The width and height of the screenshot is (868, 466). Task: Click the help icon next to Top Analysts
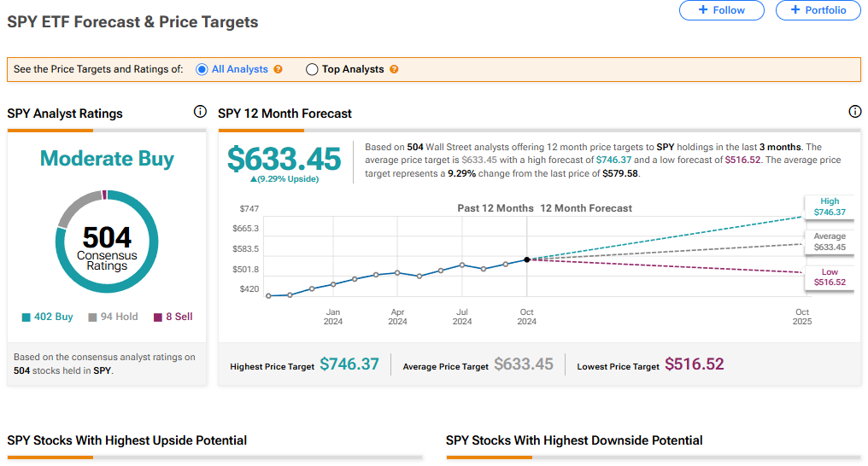pos(394,69)
